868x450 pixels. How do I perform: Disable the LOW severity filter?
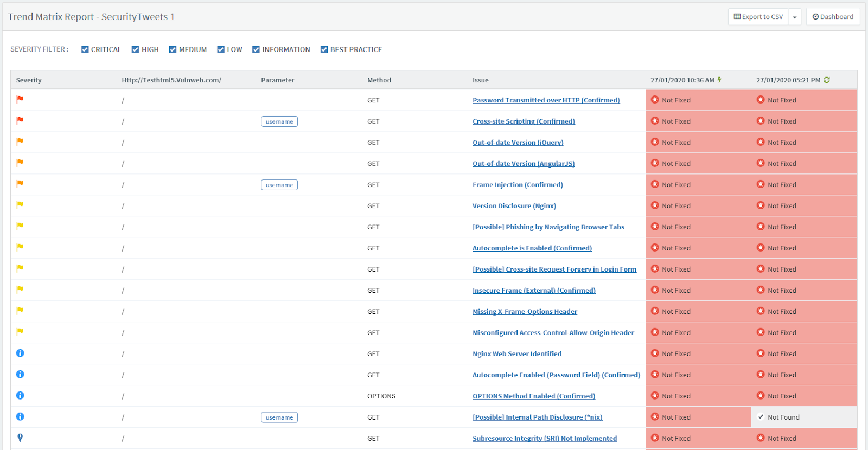click(221, 49)
